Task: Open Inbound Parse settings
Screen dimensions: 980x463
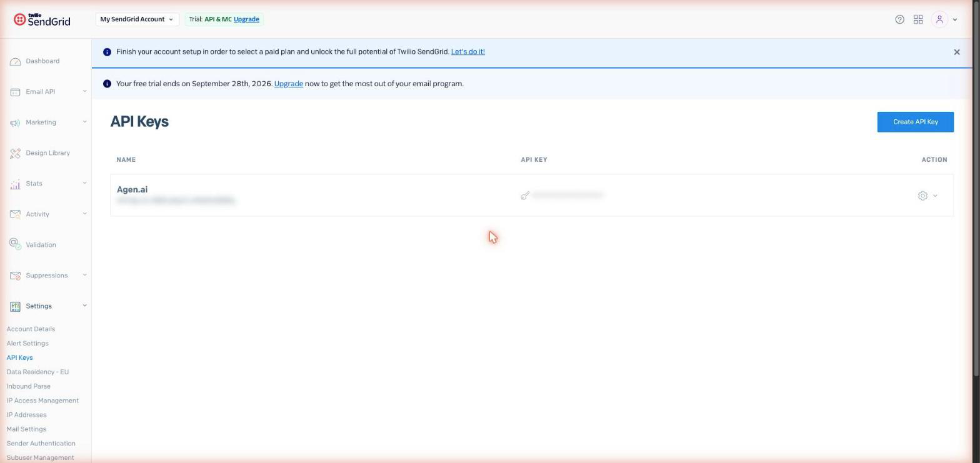Action: point(28,387)
